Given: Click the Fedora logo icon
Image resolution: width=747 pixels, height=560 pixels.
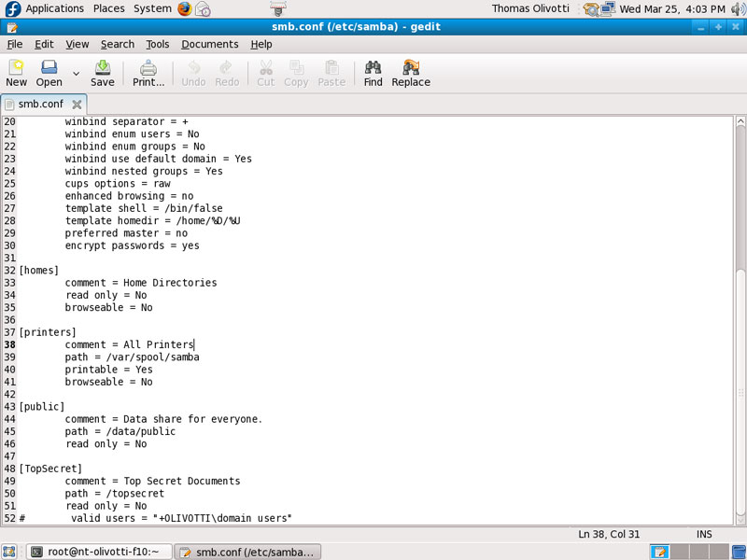Looking at the screenshot, I should click(13, 8).
